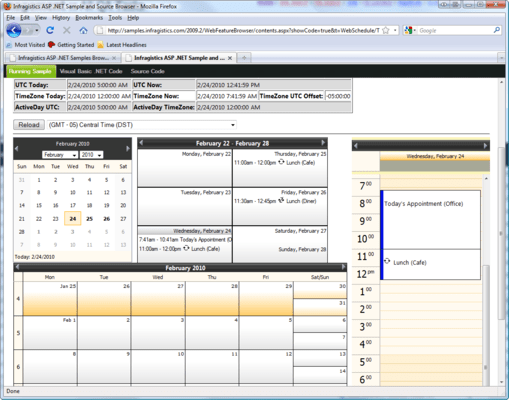This screenshot has width=509, height=400.
Task: Open Most Visited bookmarks folder
Action: [x=26, y=45]
